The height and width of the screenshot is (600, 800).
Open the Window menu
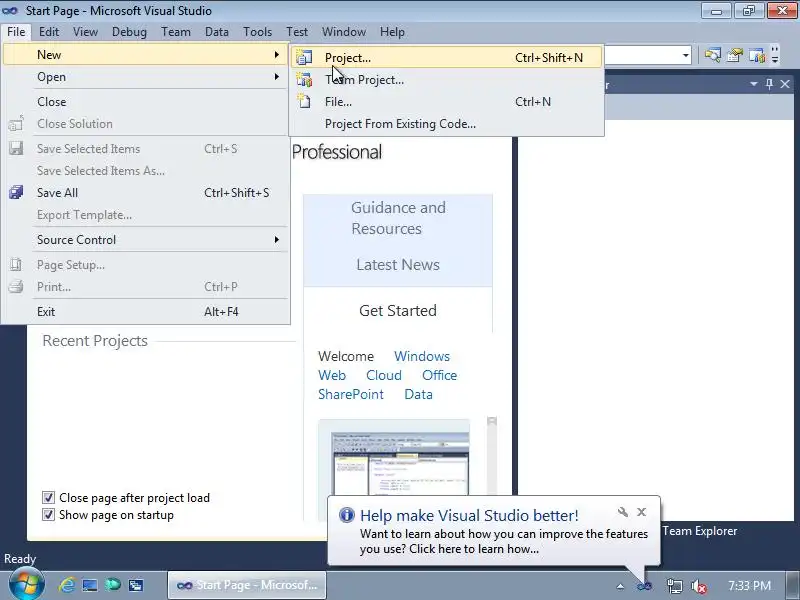(344, 32)
